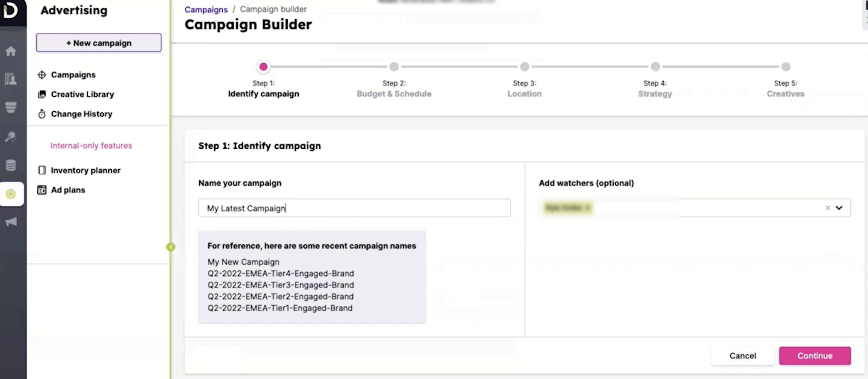Click the Creative Library images icon
Screen dimensions: 868x379
(x=42, y=94)
